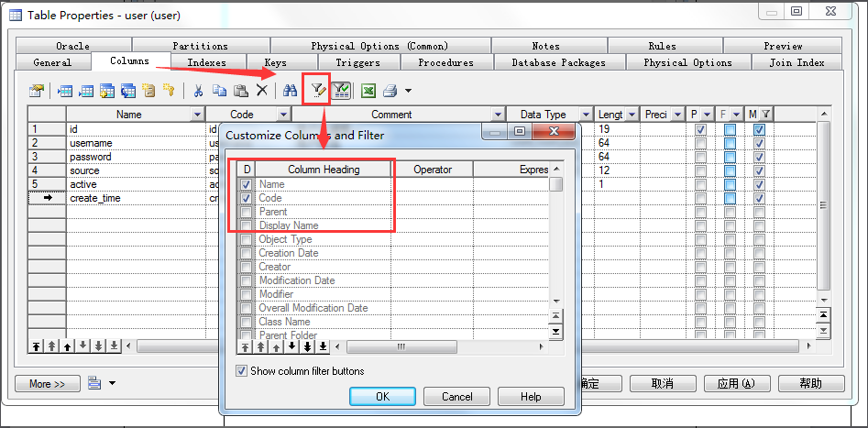Switch to the Triggers tab
The width and height of the screenshot is (868, 428).
357,62
